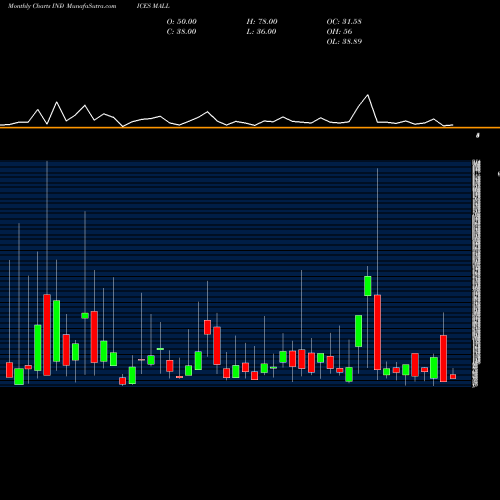Click the open price value 'O: 50.00'
The image size is (500, 500).
182,22
